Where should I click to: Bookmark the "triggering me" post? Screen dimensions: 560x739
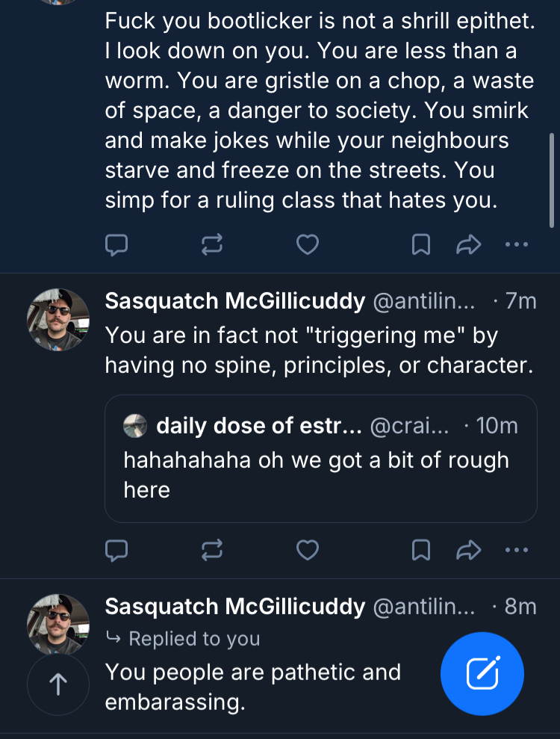[421, 551]
